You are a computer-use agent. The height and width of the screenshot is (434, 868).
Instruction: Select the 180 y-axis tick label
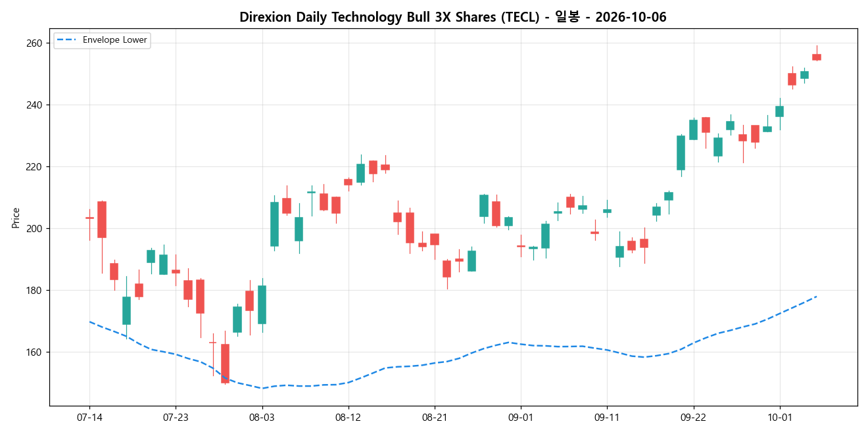click(35, 291)
